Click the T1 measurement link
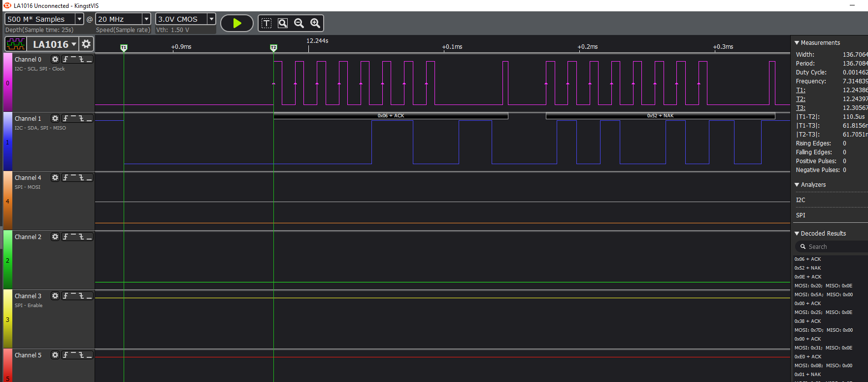 [801, 90]
